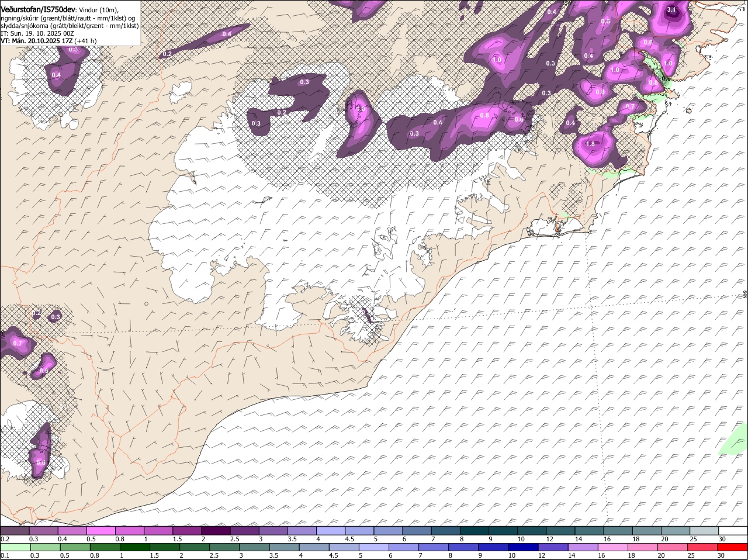Screen dimensions: 748x560
Task: Click the Veðurstofan/IS750dev title text
Action: pyautogui.click(x=38, y=10)
